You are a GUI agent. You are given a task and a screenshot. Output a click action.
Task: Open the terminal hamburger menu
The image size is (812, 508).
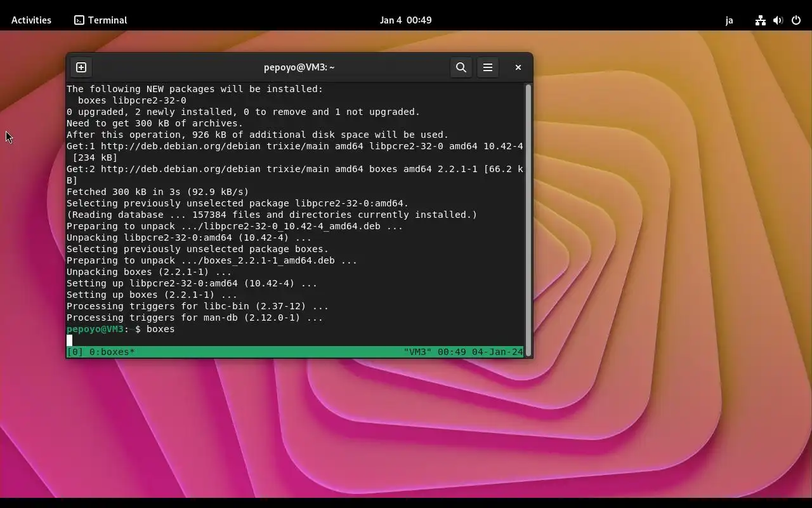488,67
